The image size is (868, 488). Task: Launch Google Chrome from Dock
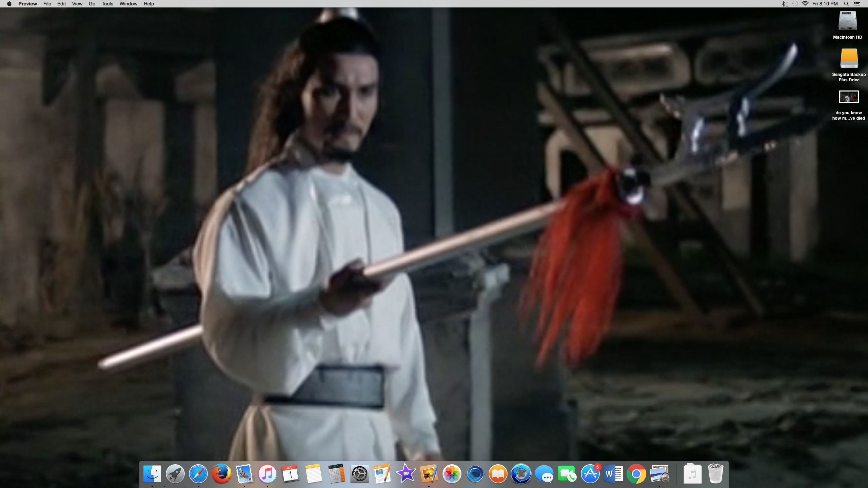coord(636,473)
